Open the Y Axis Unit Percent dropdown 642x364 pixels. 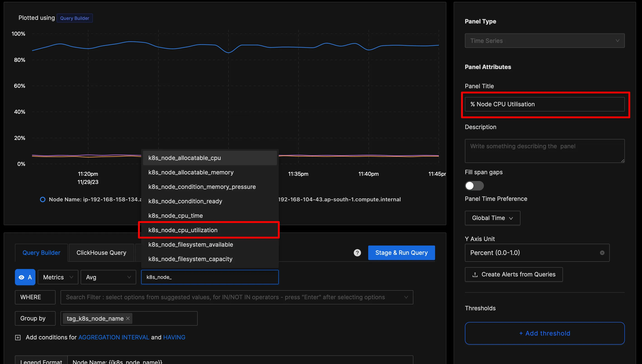pos(537,253)
